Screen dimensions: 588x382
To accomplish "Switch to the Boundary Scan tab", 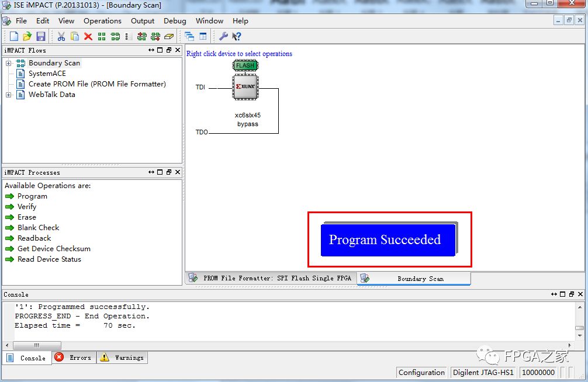I will tap(414, 279).
